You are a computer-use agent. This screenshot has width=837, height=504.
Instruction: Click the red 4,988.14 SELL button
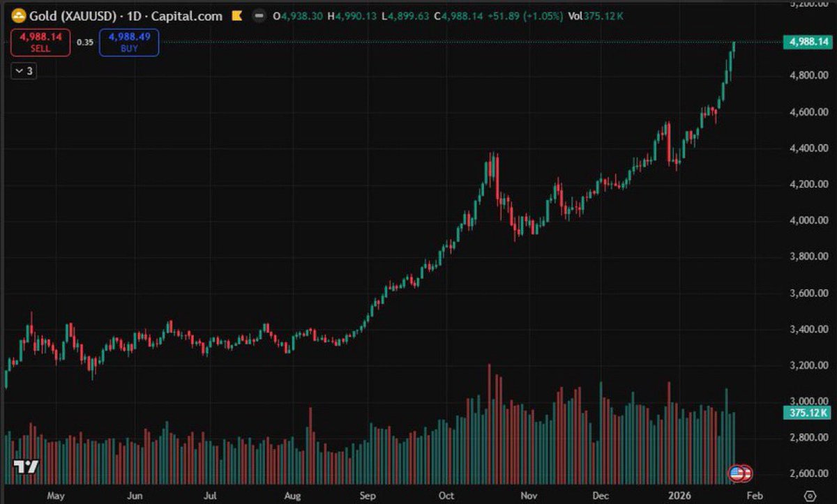[x=40, y=43]
